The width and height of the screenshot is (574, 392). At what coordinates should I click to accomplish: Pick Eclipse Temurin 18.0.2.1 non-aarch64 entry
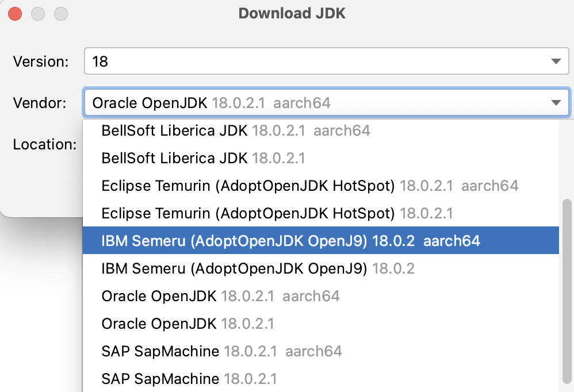click(x=277, y=214)
